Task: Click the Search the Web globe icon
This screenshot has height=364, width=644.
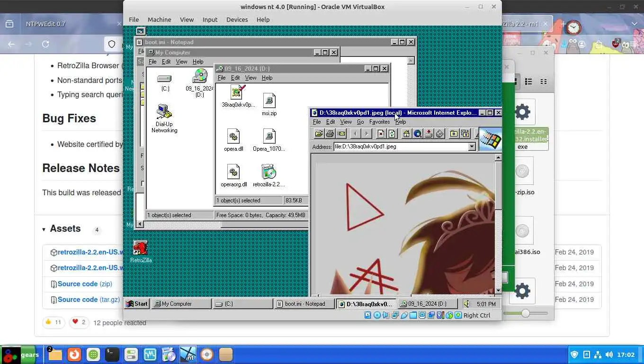Action: click(418, 134)
